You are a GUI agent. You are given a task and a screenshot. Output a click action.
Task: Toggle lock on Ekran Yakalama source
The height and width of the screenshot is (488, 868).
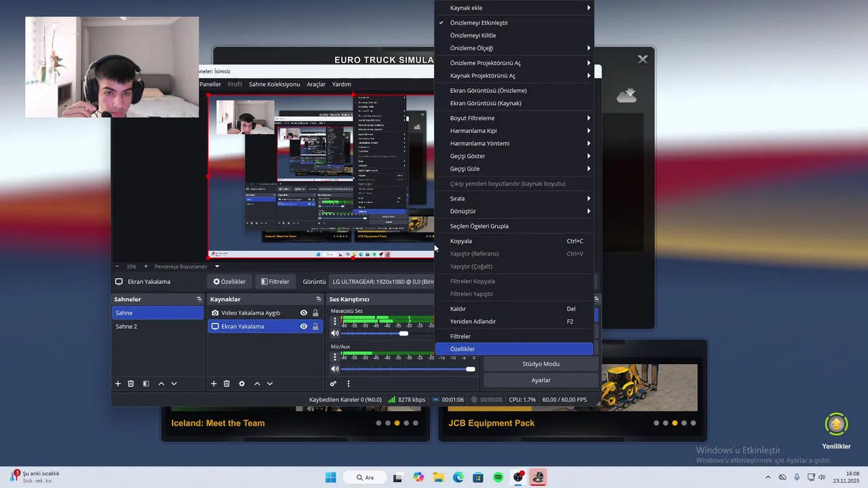pos(315,326)
